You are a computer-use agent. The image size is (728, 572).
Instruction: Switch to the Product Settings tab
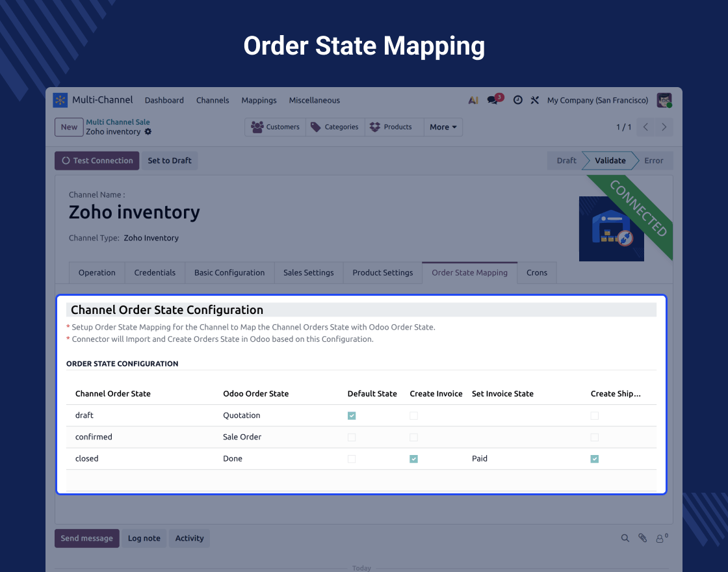click(383, 272)
